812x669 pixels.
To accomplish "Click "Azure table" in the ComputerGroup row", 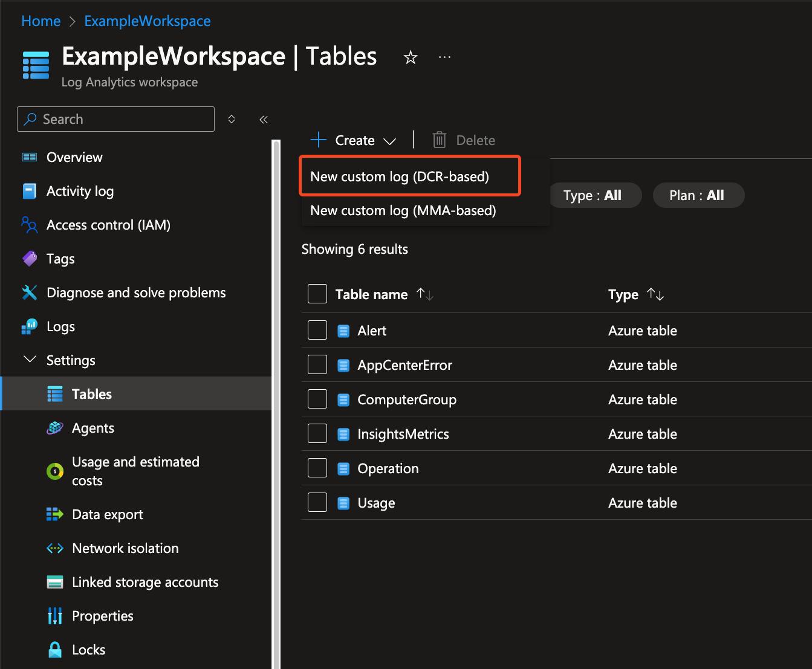I will 643,399.
